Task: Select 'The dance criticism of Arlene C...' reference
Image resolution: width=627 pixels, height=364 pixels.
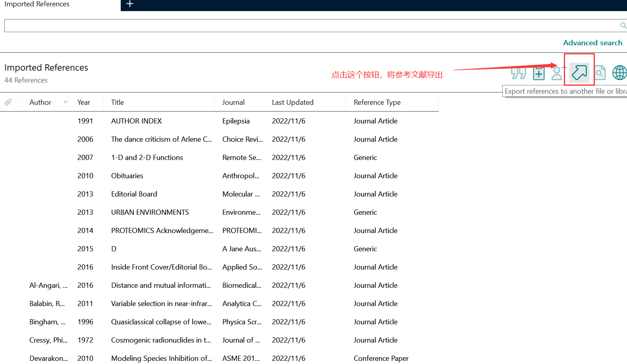Action: point(162,139)
